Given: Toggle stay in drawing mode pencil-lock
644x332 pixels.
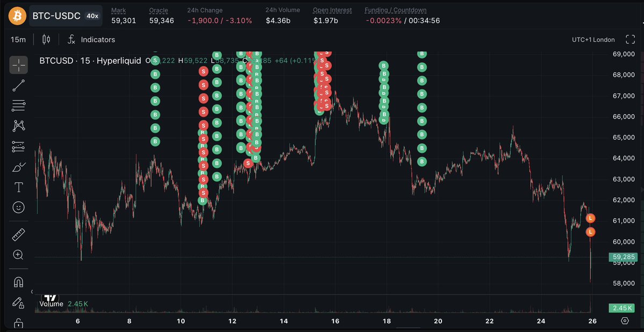Looking at the screenshot, I should tap(18, 303).
